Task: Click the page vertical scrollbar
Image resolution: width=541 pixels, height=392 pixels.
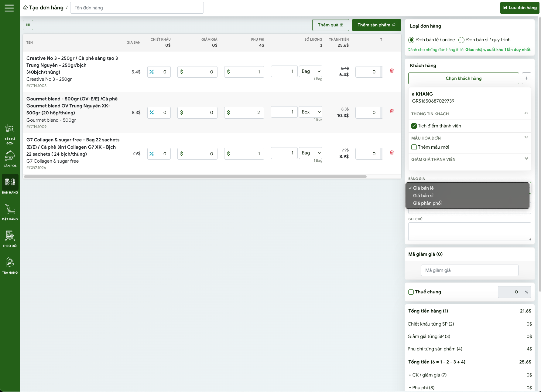Action: 539,155
